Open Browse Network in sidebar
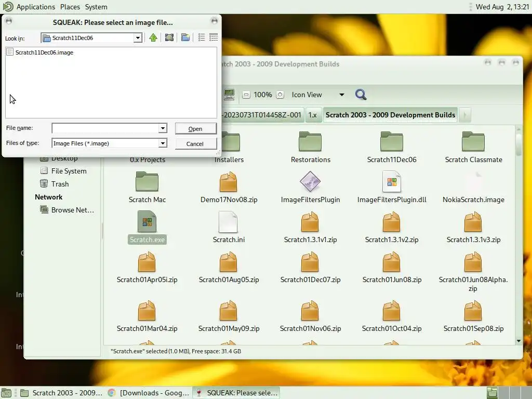 click(x=67, y=210)
